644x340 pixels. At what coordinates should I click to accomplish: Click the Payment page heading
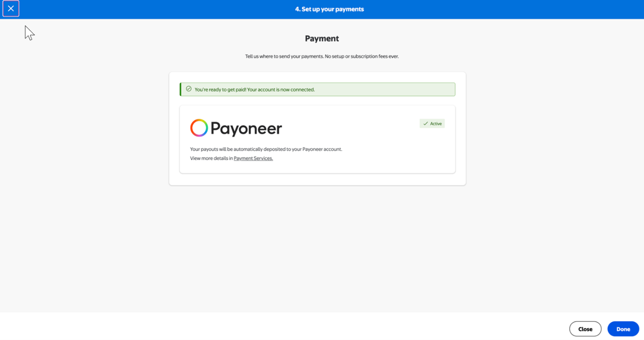pyautogui.click(x=322, y=38)
